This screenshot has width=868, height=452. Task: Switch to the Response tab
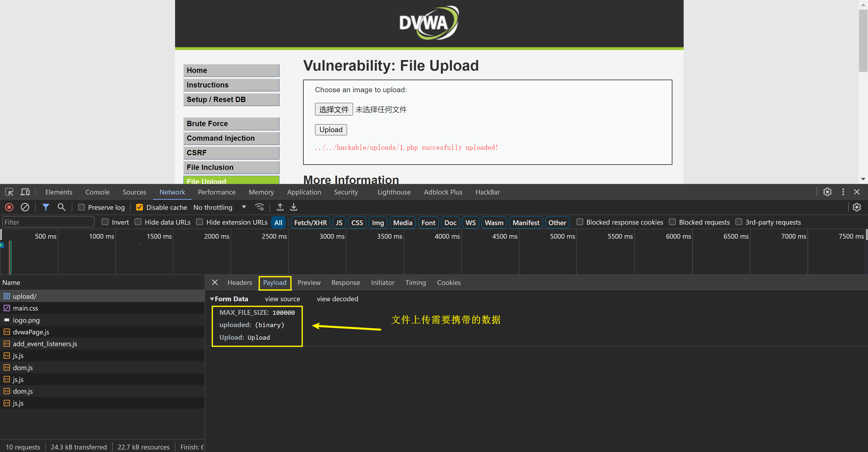tap(345, 282)
